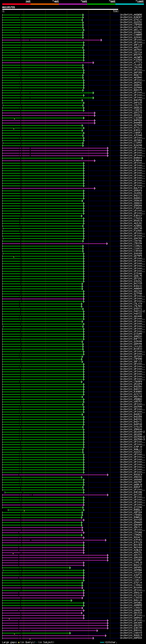
Task: Click the purple ~60% identity legend segment
Action: pyautogui.click(x=73, y=4)
